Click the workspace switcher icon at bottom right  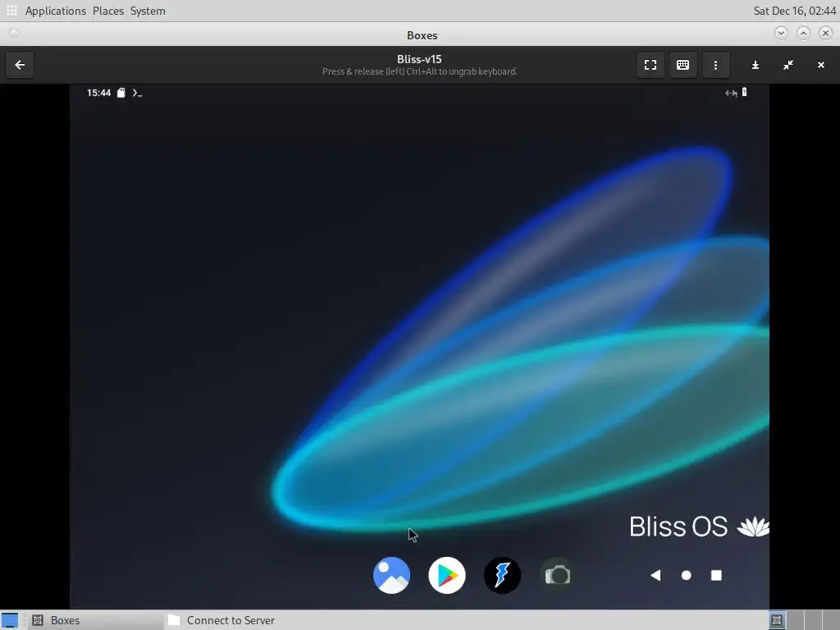[777, 620]
